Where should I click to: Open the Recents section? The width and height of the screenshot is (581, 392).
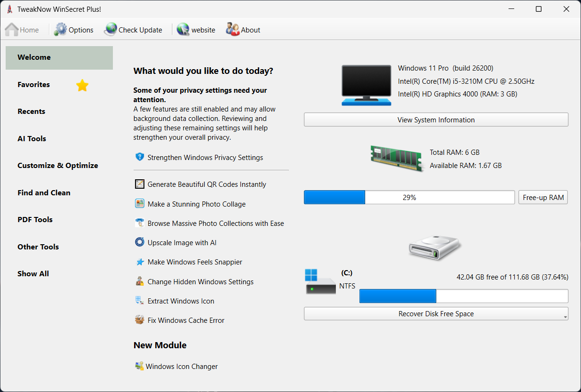(x=32, y=112)
